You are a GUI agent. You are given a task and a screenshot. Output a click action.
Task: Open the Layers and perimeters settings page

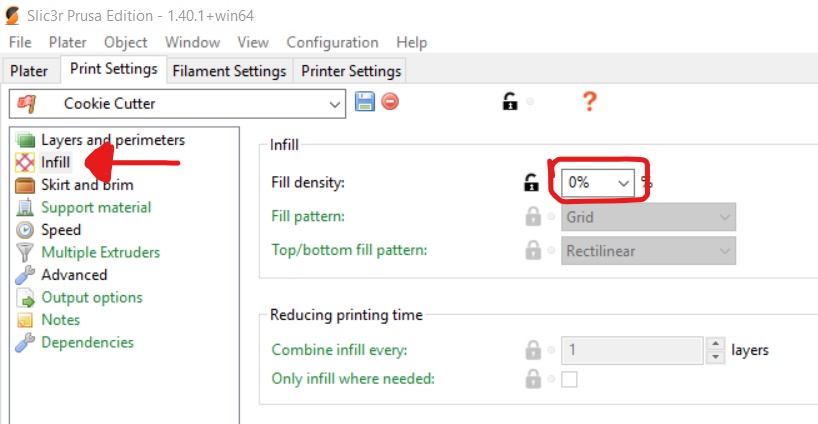pos(113,140)
